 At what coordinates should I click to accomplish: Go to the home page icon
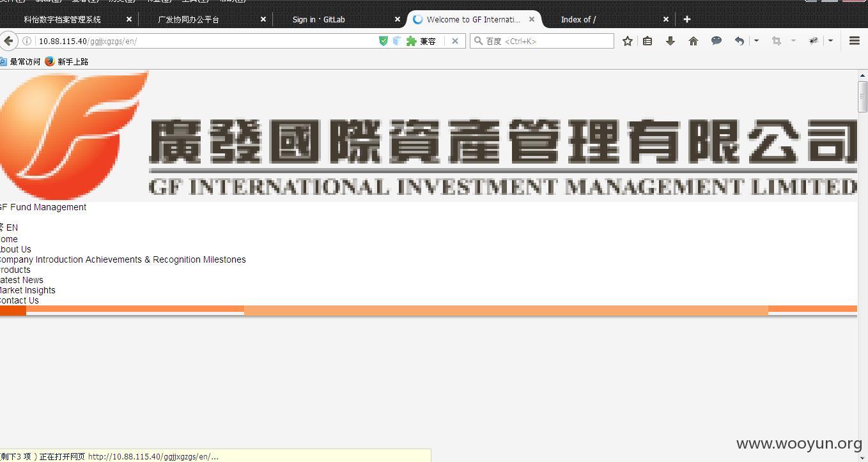pos(694,41)
